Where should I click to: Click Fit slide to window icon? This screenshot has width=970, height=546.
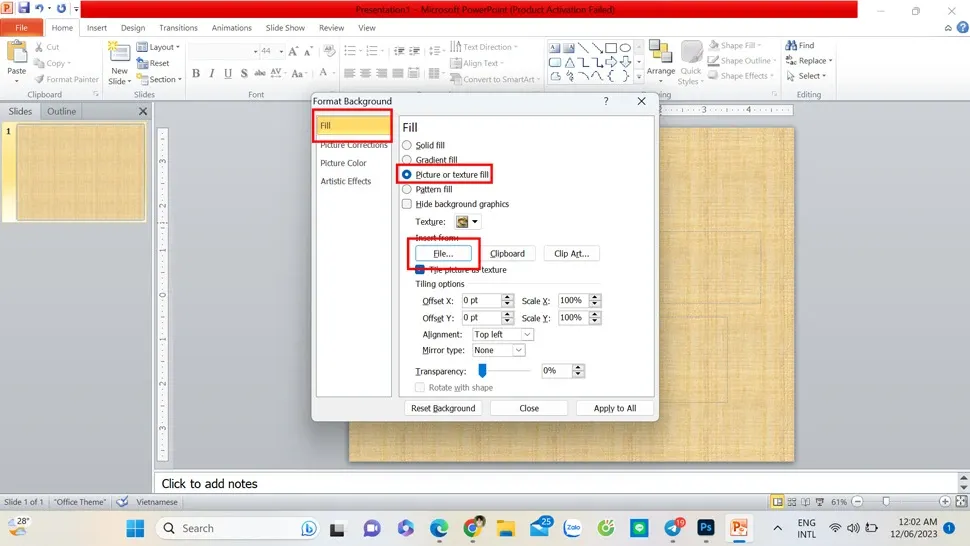point(961,501)
